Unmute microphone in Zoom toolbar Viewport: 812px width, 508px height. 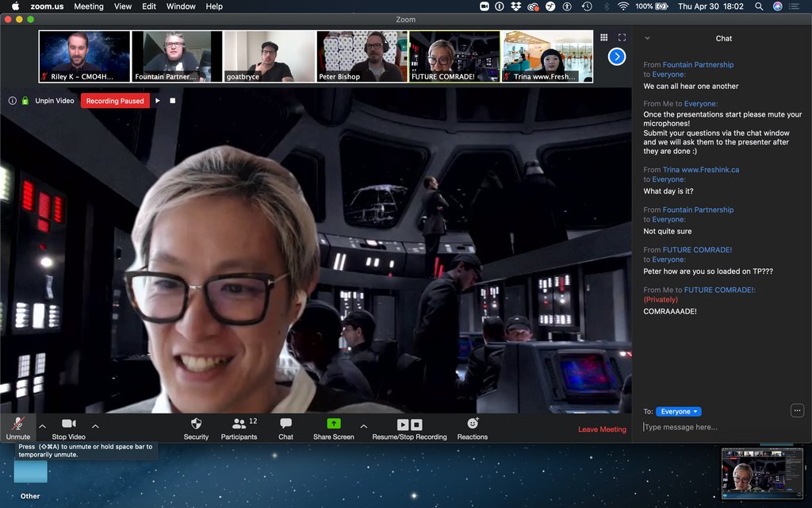18,428
